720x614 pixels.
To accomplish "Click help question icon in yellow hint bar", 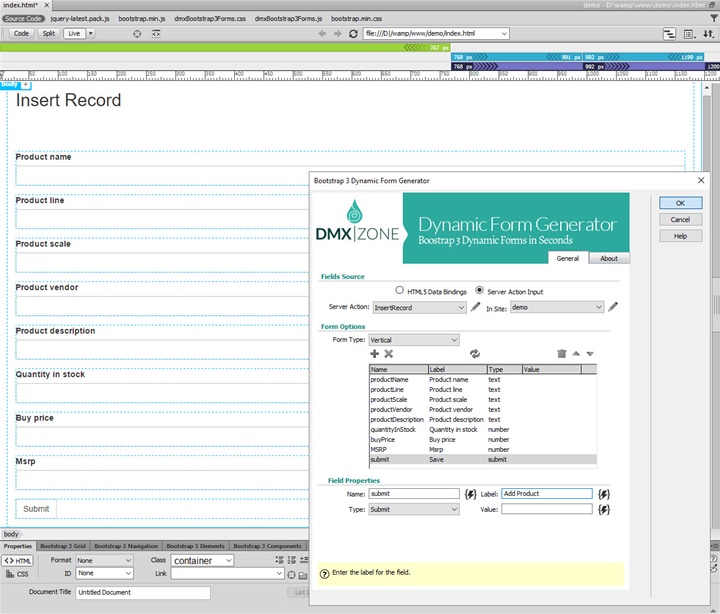I will 325,574.
